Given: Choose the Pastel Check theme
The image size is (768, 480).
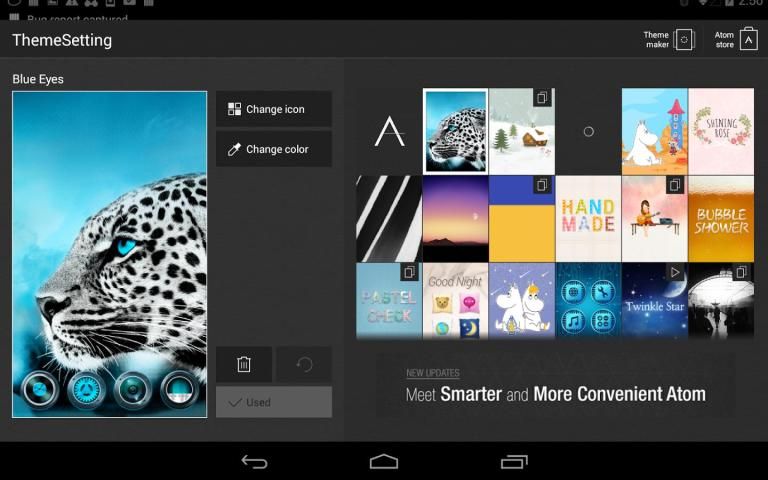Looking at the screenshot, I should tap(389, 300).
